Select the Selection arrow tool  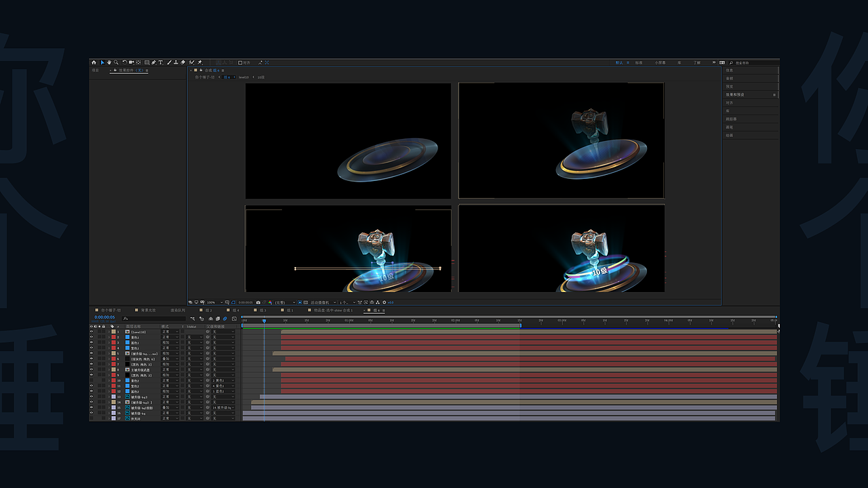coord(102,62)
